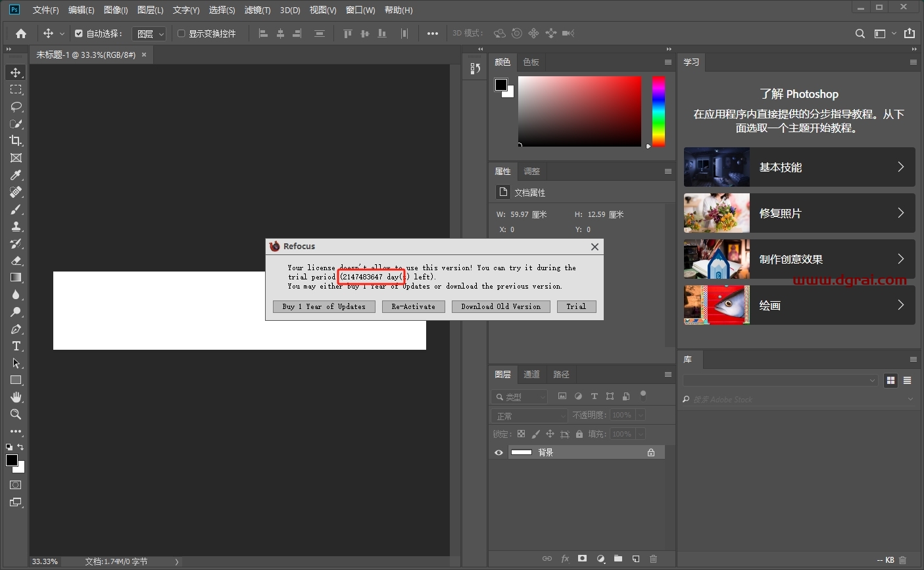Select the Brush tool
This screenshot has width=924, height=570.
(x=16, y=209)
